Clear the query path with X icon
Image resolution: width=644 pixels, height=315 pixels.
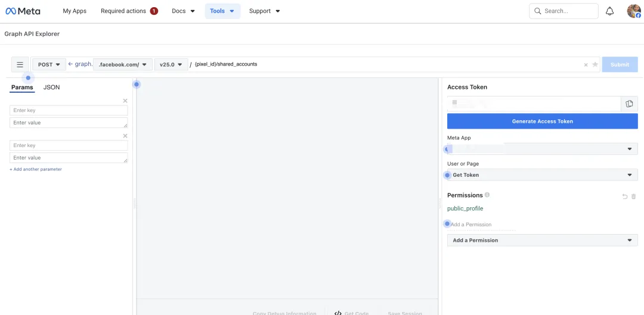[586, 65]
